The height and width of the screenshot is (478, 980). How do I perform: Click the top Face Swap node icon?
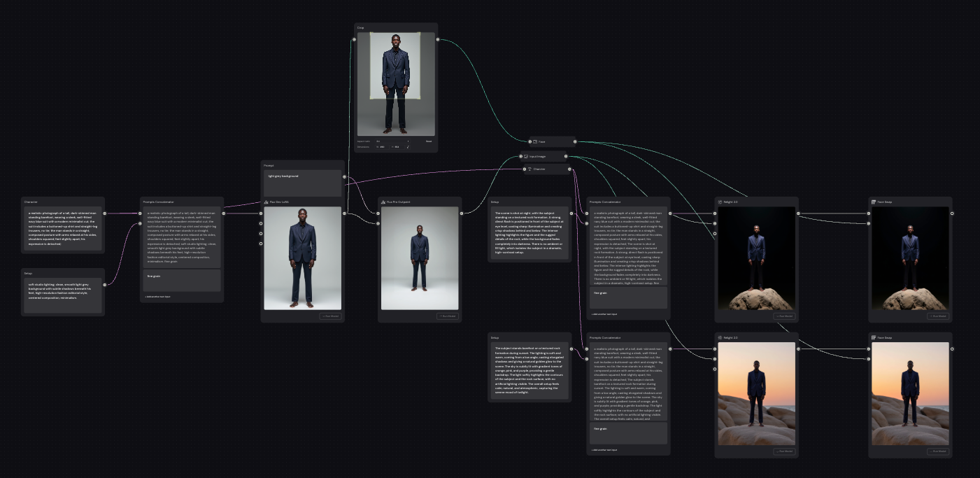coord(874,202)
